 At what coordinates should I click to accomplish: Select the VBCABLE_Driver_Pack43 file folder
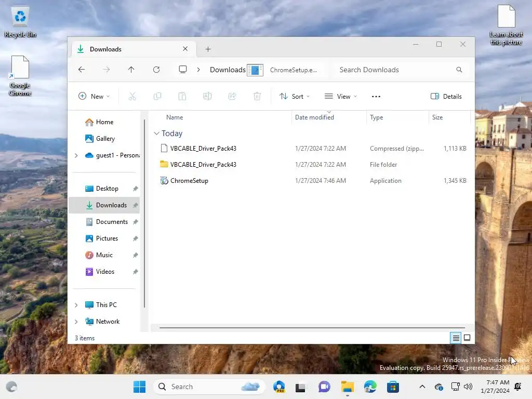click(312, 165)
